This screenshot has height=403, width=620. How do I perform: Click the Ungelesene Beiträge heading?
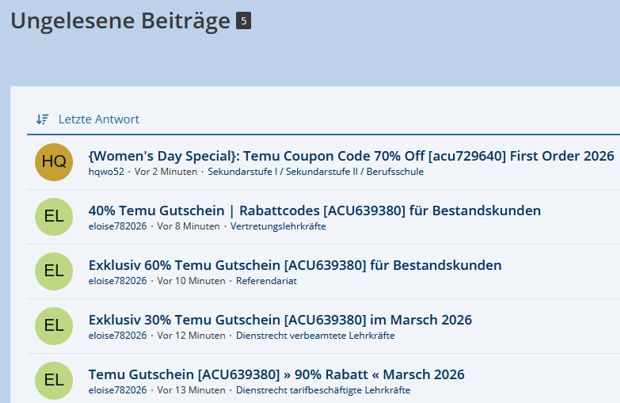120,21
